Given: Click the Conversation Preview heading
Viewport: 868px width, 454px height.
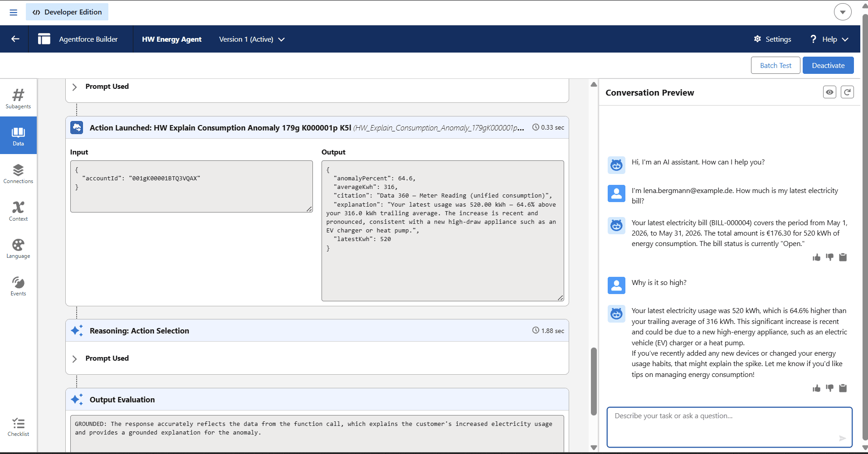Looking at the screenshot, I should pos(649,93).
